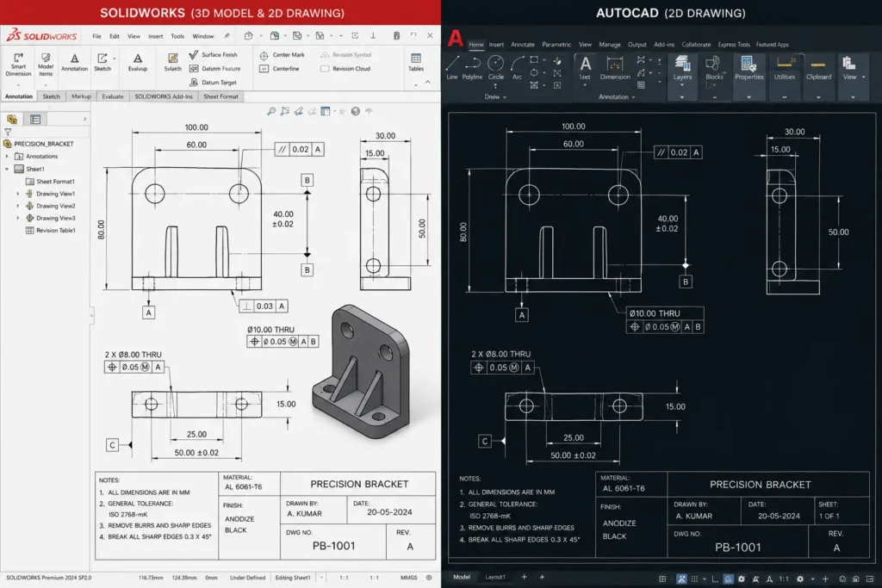Open AutoCAD Annotate ribbon tab
Screen dimensions: 882x588
[523, 45]
